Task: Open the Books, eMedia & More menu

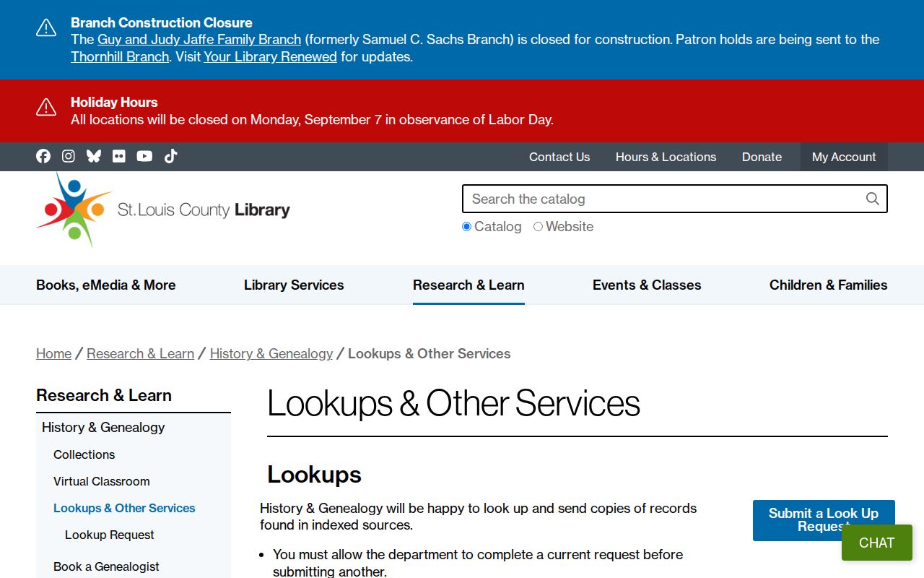Action: [106, 285]
